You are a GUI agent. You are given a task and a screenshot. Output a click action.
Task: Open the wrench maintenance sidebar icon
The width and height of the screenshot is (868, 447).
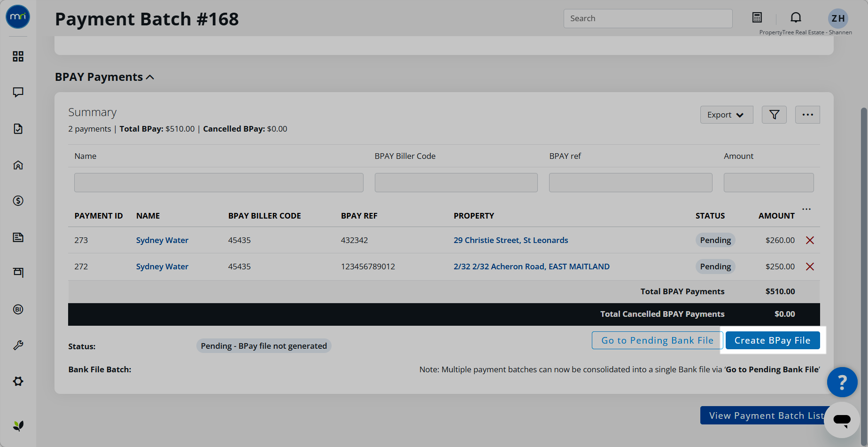click(x=18, y=345)
